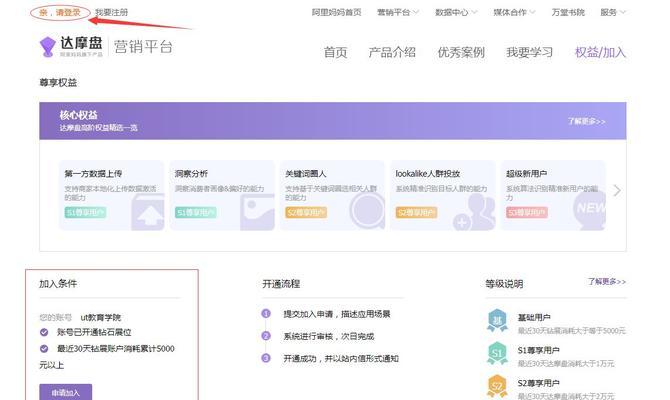The image size is (670, 400).
Task: Click the 申请加入 button
Action: (x=65, y=392)
